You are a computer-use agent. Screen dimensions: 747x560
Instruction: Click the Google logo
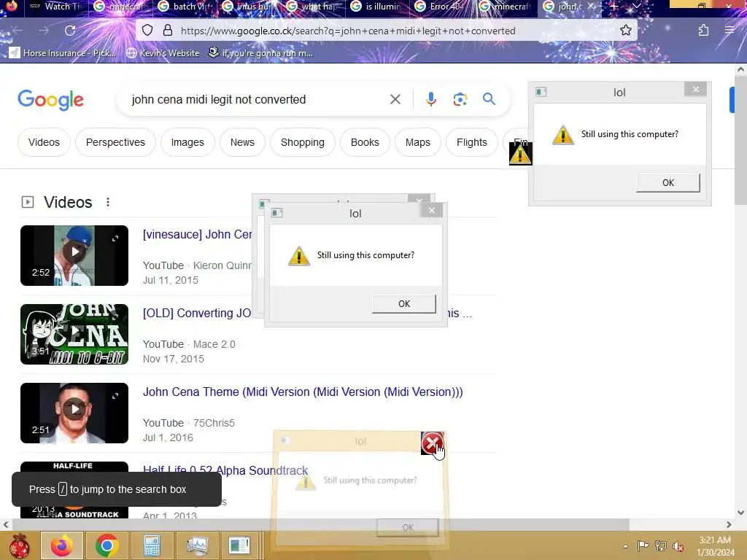[x=50, y=99]
